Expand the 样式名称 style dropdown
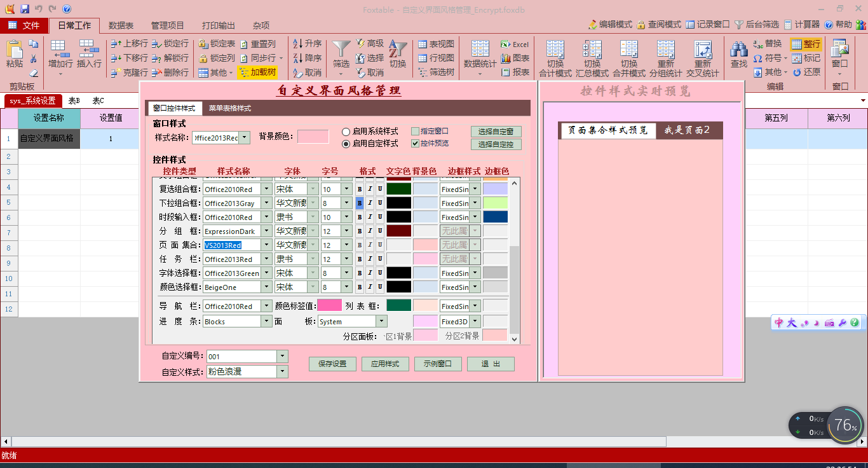This screenshot has height=468, width=868. pos(245,137)
